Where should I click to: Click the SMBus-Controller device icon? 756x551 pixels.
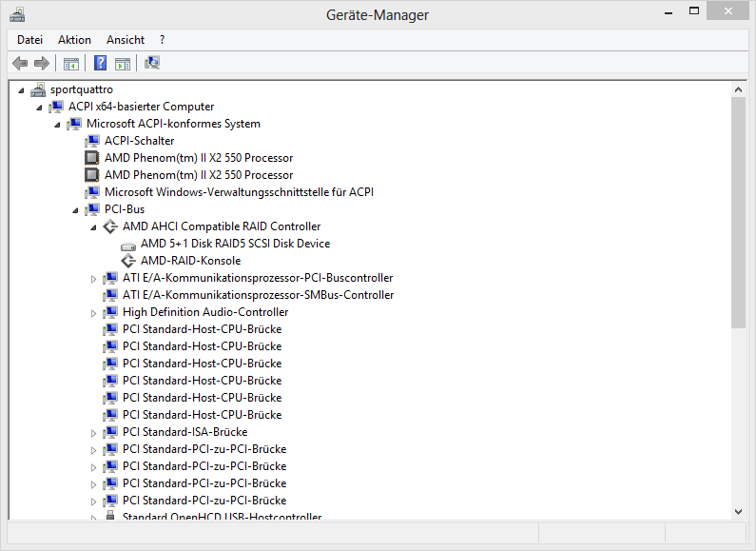click(110, 294)
